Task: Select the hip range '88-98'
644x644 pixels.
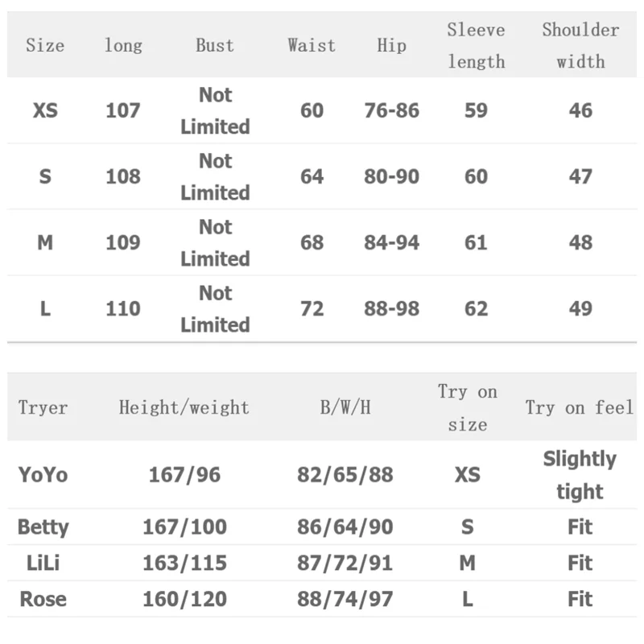Action: coord(391,308)
